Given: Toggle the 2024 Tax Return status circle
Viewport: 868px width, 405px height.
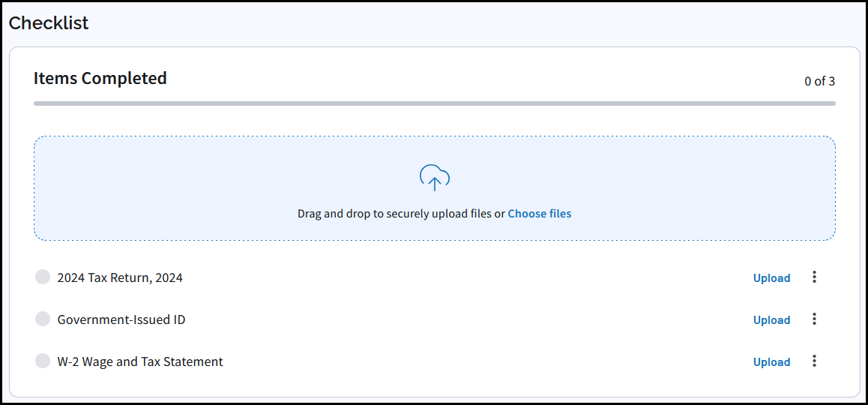Looking at the screenshot, I should tap(43, 277).
